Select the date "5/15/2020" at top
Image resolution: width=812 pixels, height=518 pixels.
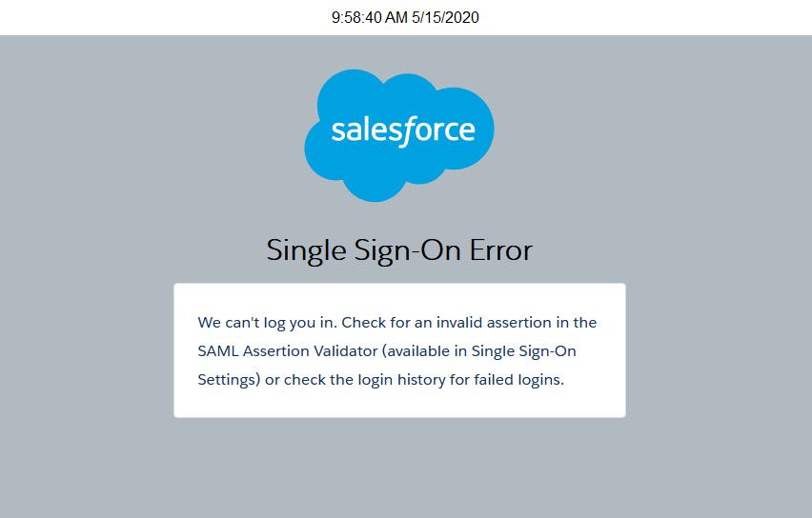tap(446, 18)
